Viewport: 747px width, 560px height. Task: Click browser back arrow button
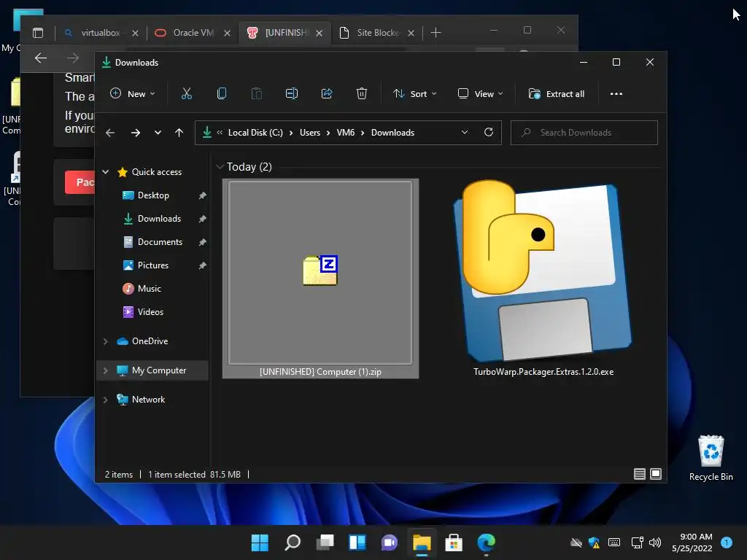pos(41,58)
